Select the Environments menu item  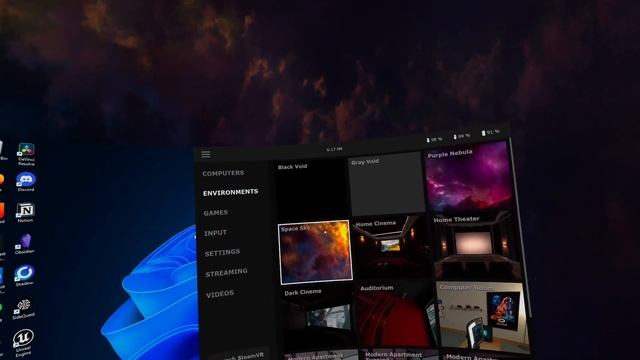click(x=231, y=192)
